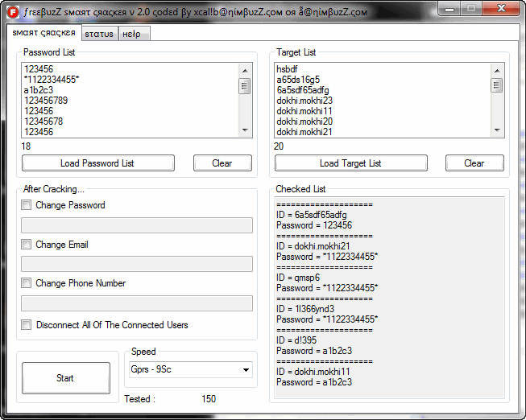Click Target List scrollbar up arrow
Image resolution: width=526 pixels, height=420 pixels.
pos(497,71)
